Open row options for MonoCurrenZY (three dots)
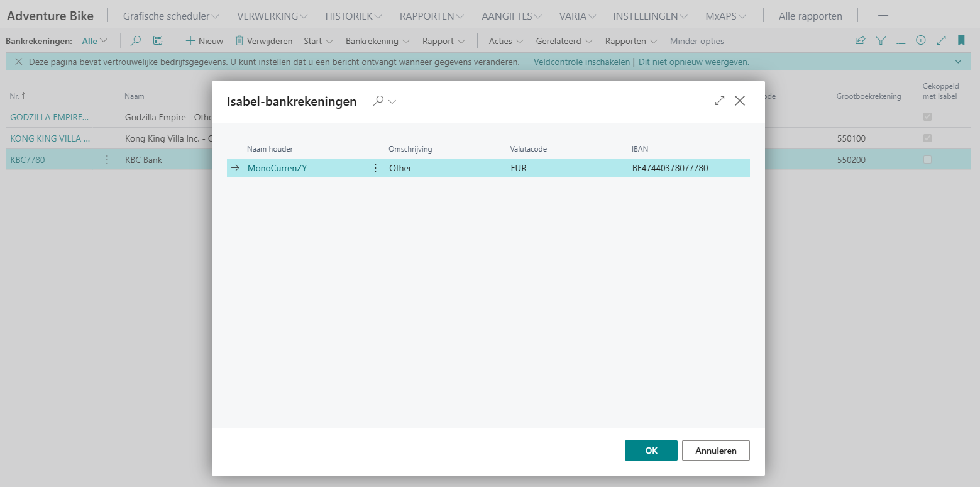The image size is (980, 487). pyautogui.click(x=376, y=168)
